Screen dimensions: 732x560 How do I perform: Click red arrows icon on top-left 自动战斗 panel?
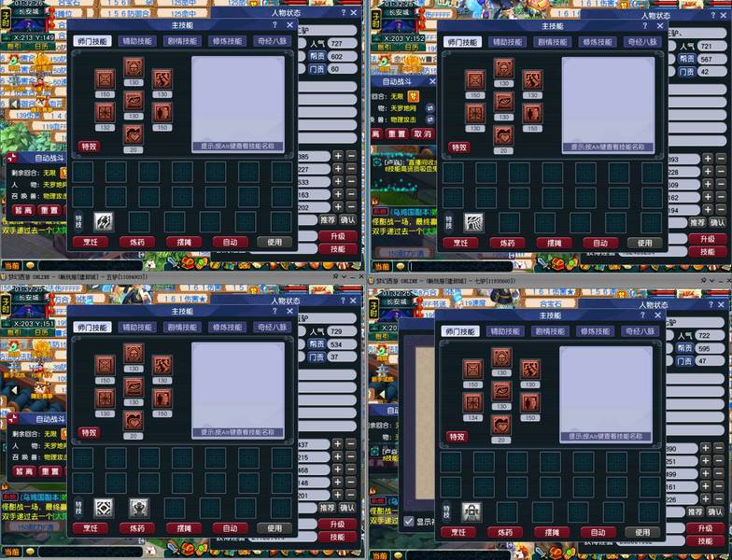[x=13, y=158]
